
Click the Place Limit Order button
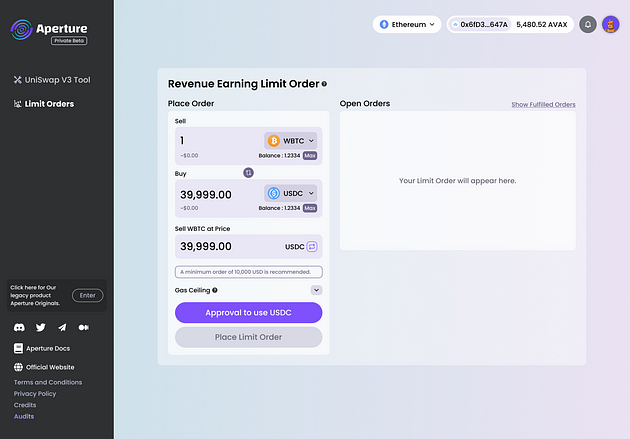[248, 337]
